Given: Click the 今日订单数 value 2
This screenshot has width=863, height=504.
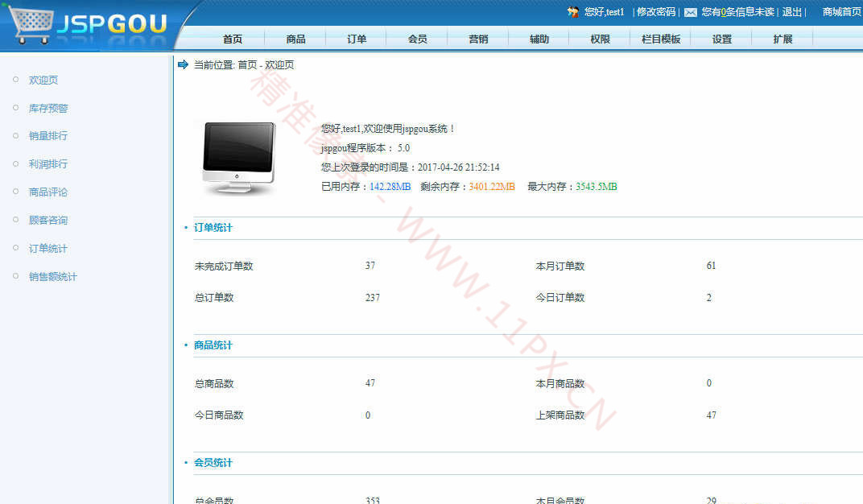Looking at the screenshot, I should [x=709, y=298].
